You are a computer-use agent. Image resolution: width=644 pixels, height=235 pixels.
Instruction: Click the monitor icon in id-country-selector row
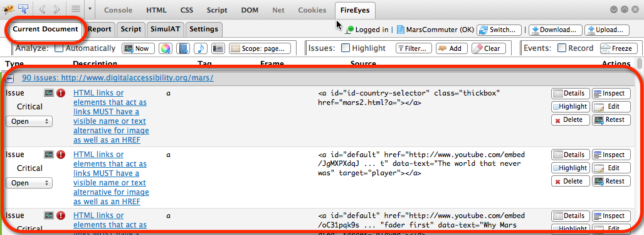coord(49,94)
